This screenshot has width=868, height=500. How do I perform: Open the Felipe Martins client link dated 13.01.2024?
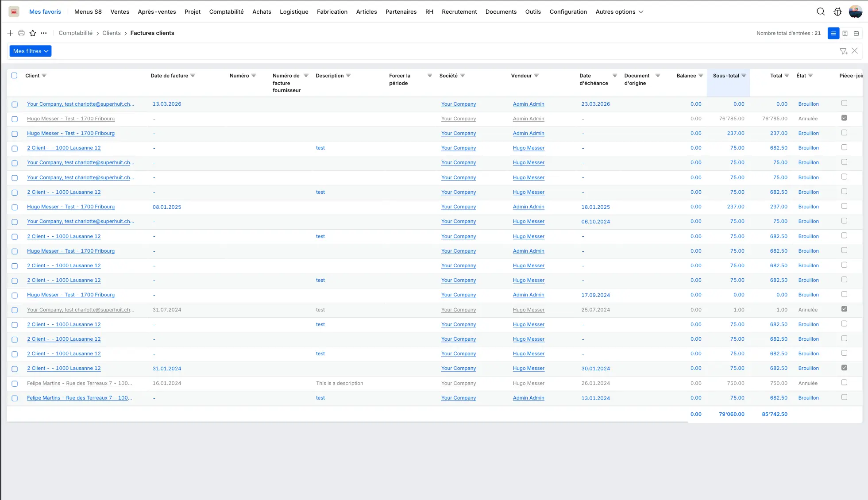click(x=79, y=398)
